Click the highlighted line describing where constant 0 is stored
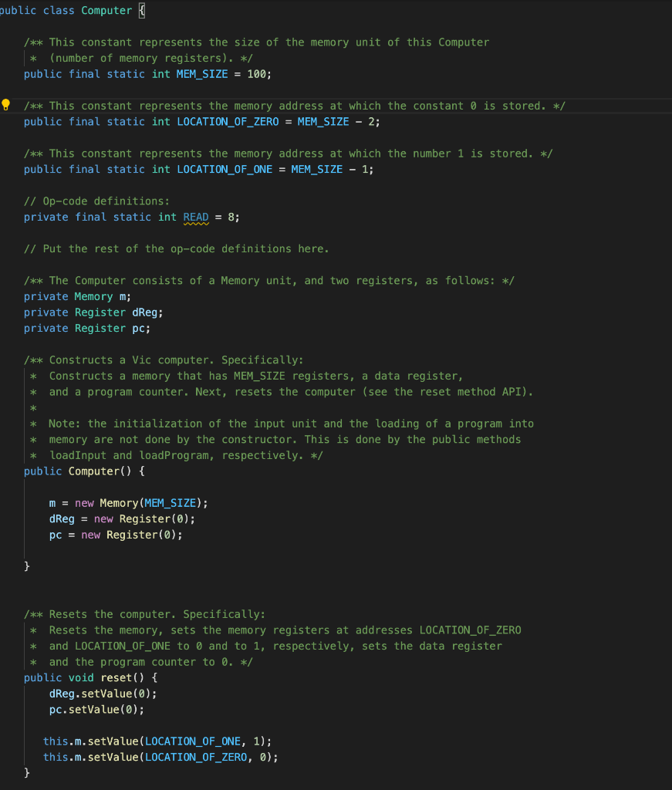Image resolution: width=672 pixels, height=790 pixels. pos(293,106)
